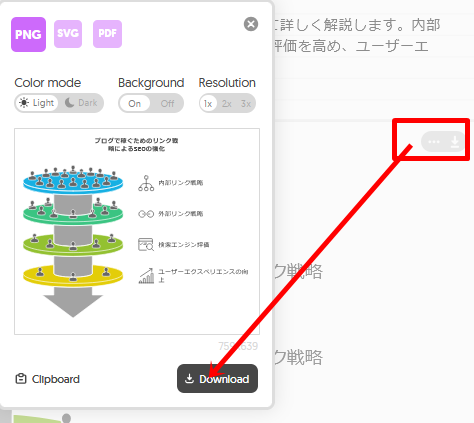The width and height of the screenshot is (474, 423).
Task: Click the 'Background' label
Action: click(151, 83)
